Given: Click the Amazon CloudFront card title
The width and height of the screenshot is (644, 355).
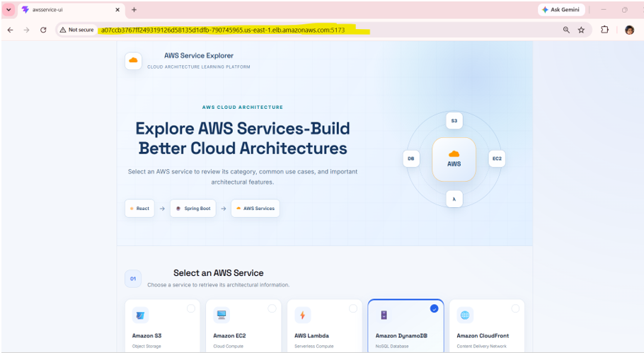Looking at the screenshot, I should (483, 336).
